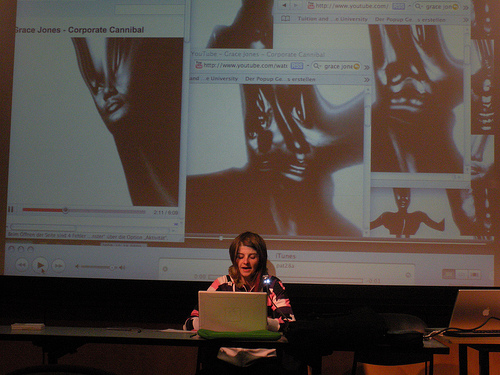Click the iTunes high-volume speaker icon
The height and width of the screenshot is (375, 500).
(x=122, y=267)
